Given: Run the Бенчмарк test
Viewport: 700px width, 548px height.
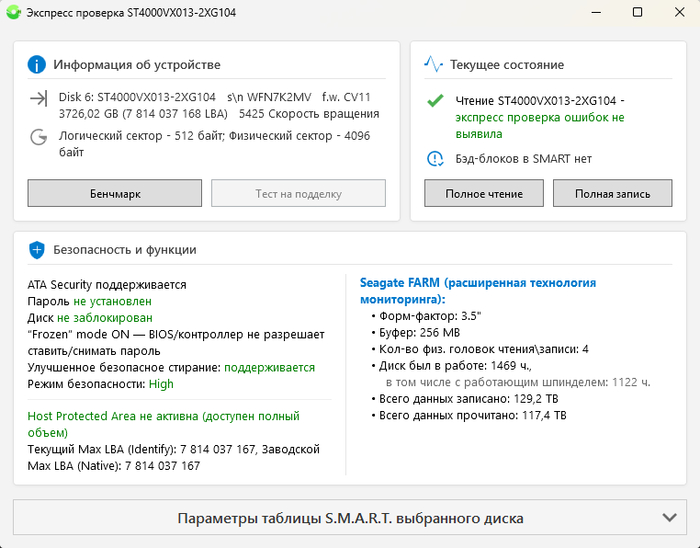Looking at the screenshot, I should pos(115,193).
